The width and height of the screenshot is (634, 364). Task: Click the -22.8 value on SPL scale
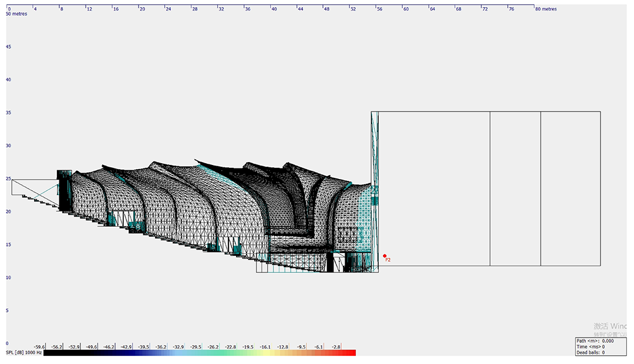coord(231,347)
